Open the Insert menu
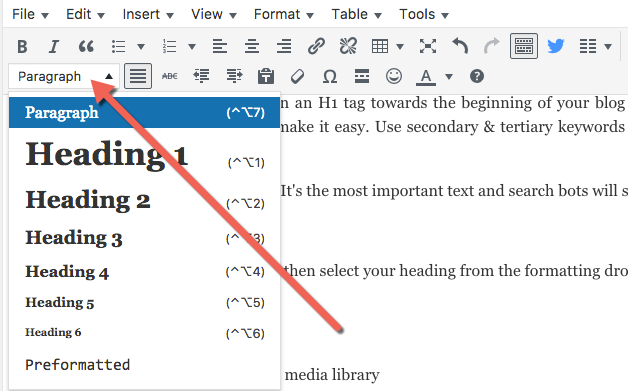 (148, 14)
